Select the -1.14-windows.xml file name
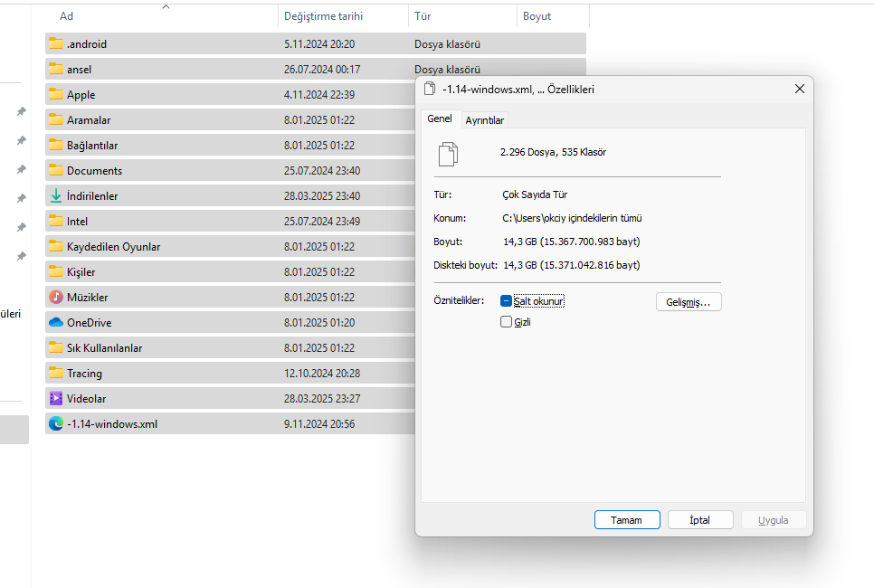874x588 pixels. (112, 424)
